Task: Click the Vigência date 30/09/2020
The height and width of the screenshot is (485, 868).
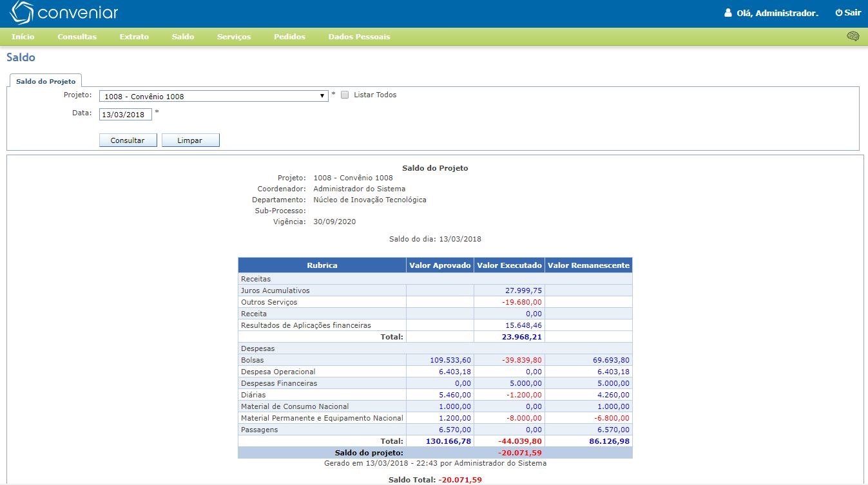Action: coord(334,222)
